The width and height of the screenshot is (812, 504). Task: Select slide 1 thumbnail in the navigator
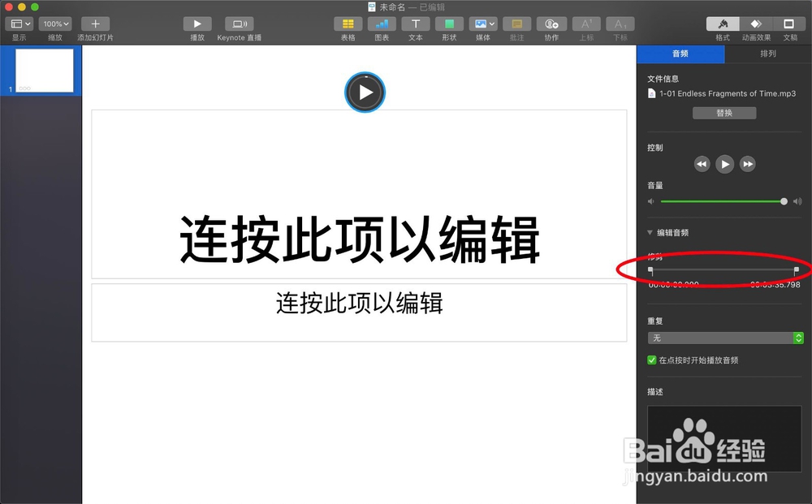(x=46, y=70)
